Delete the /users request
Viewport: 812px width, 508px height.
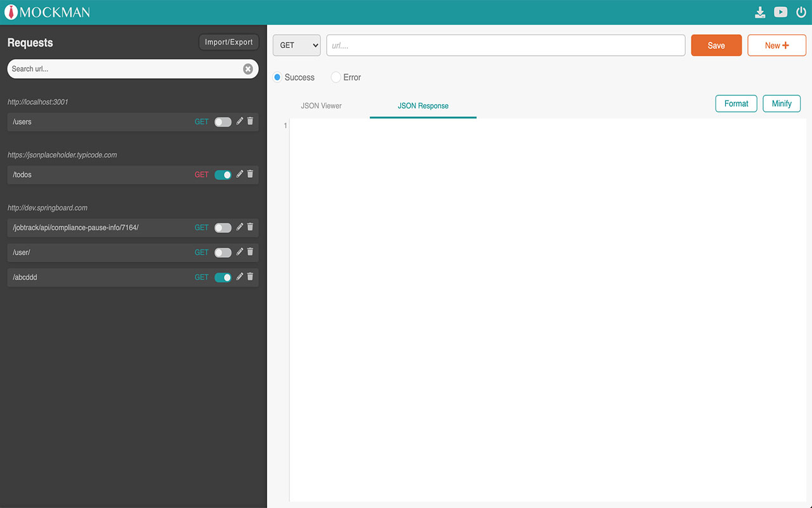coord(250,121)
